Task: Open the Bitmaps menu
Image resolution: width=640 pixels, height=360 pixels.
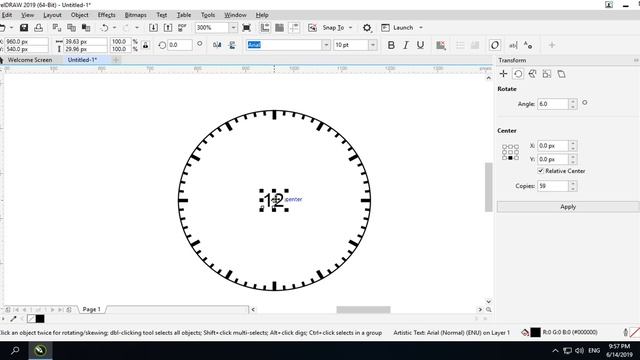Action: tap(136, 15)
